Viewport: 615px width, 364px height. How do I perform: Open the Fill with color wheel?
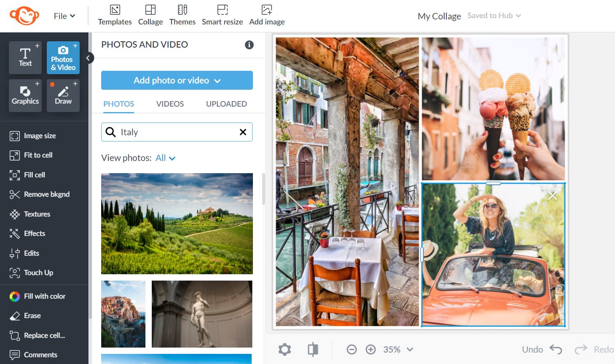(x=15, y=297)
